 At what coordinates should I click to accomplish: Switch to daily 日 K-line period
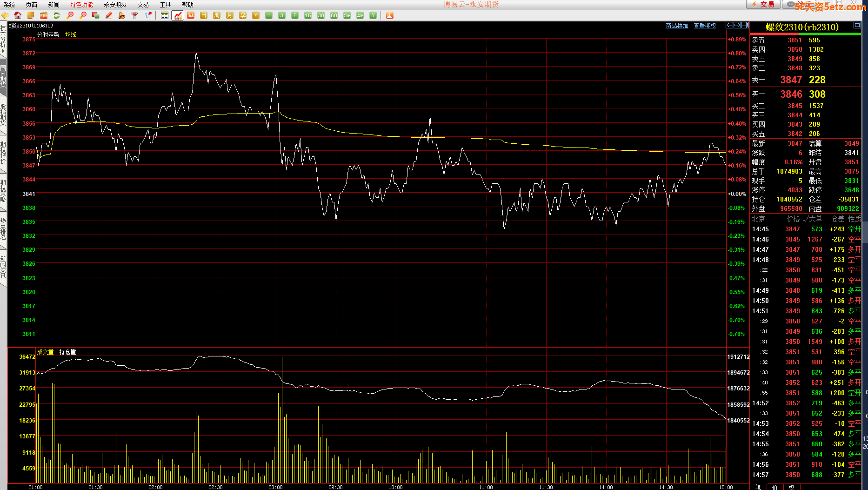click(x=204, y=15)
